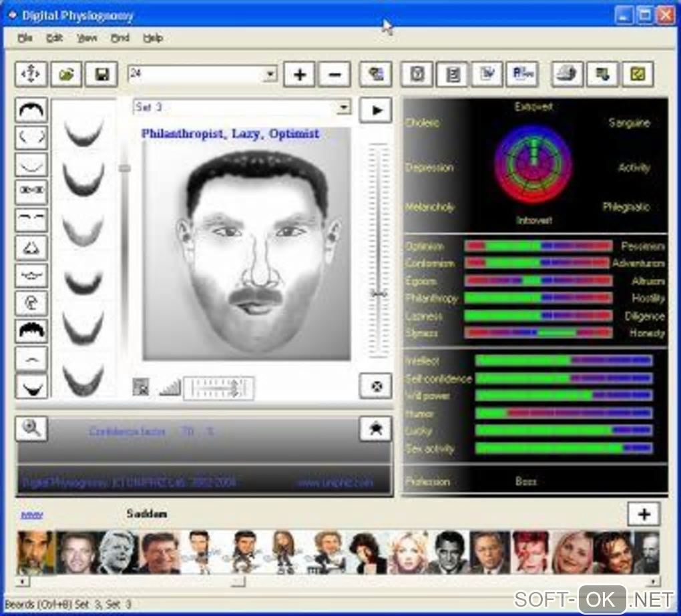Select the lips category icon
Screen dimensions: 681x616
tap(31, 275)
